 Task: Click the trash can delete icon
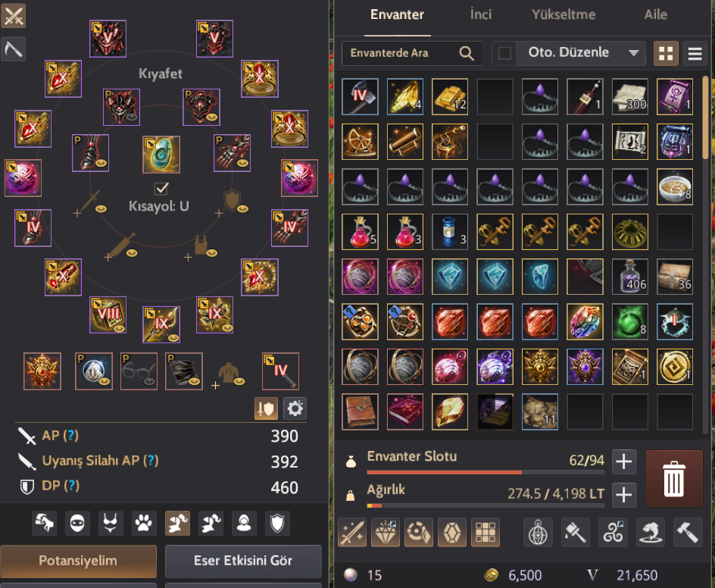[674, 479]
